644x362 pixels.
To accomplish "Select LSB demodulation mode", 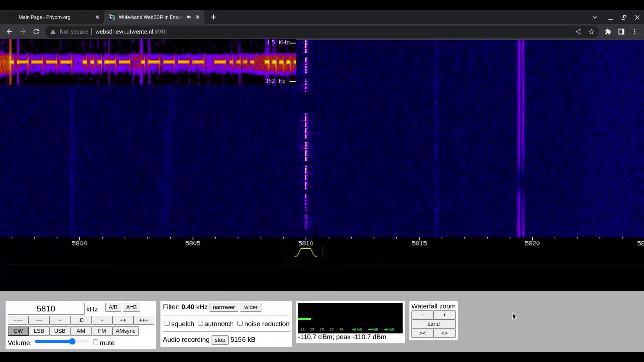I will [x=39, y=331].
